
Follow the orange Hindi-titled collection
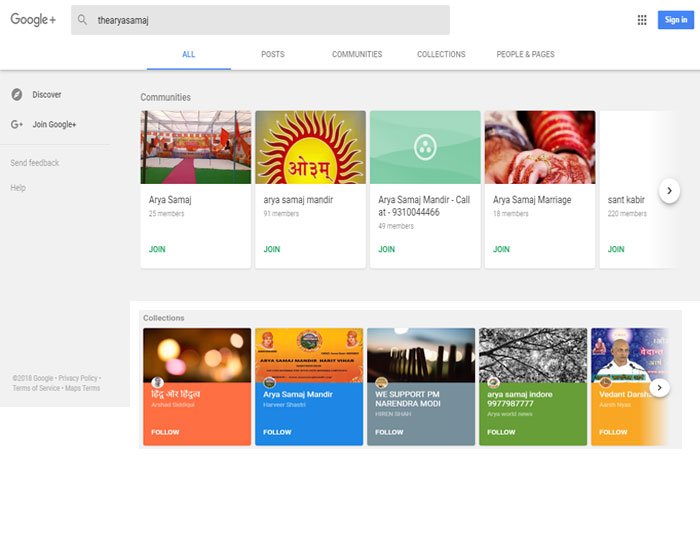[165, 432]
